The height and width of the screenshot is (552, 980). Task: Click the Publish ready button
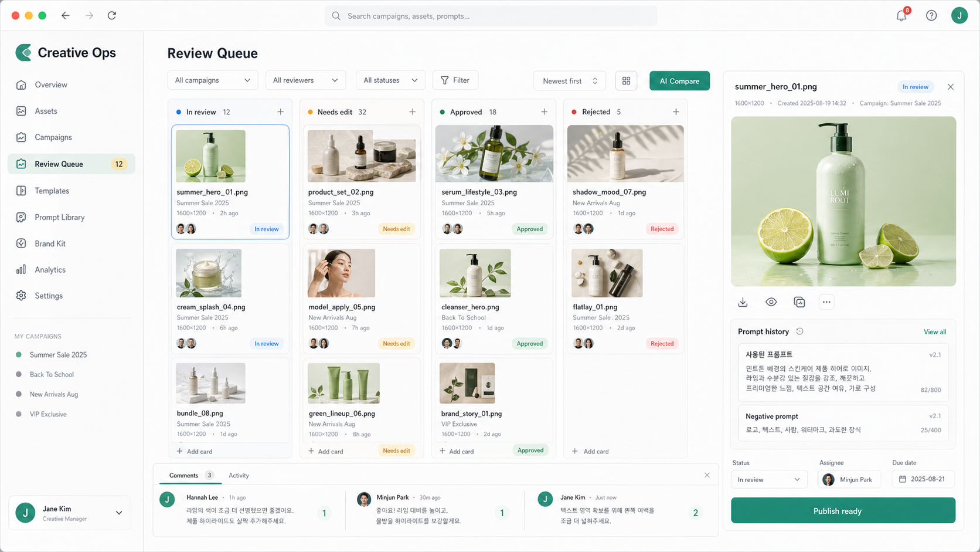(843, 511)
